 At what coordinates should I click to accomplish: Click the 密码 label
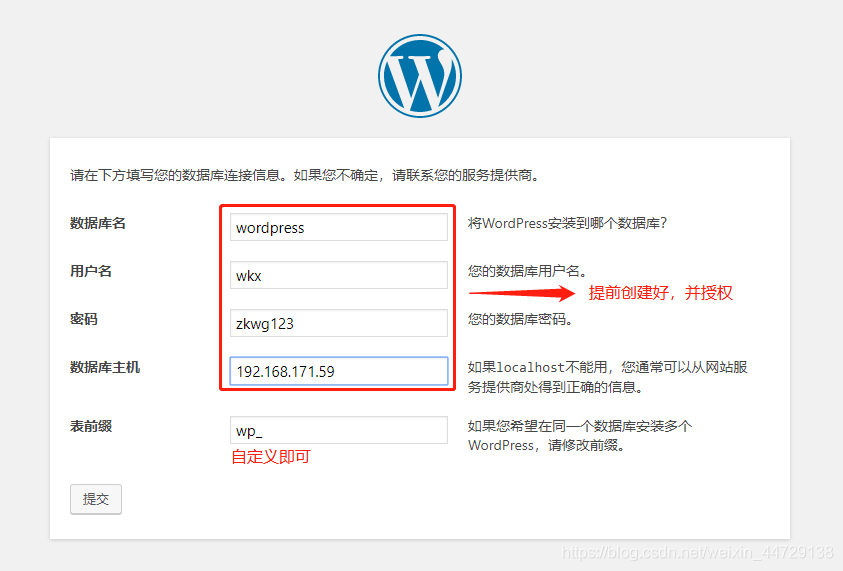(84, 319)
